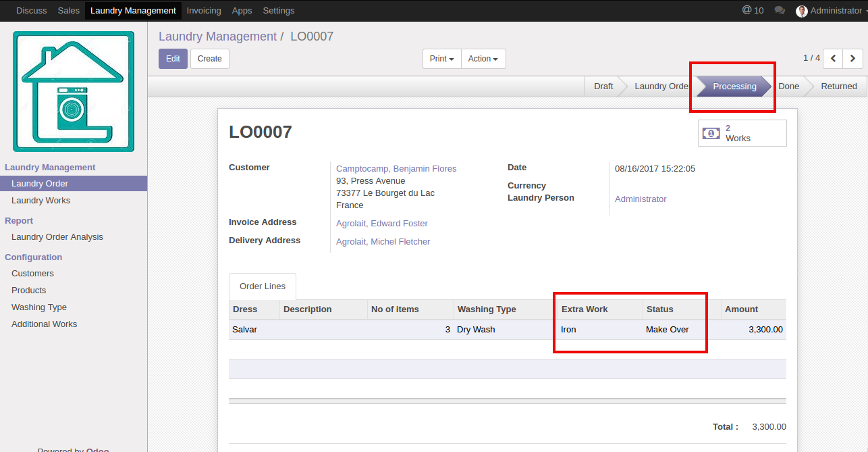Viewport: 868px width, 452px height.
Task: Click the LO0007 breadcrumb text
Action: point(312,36)
